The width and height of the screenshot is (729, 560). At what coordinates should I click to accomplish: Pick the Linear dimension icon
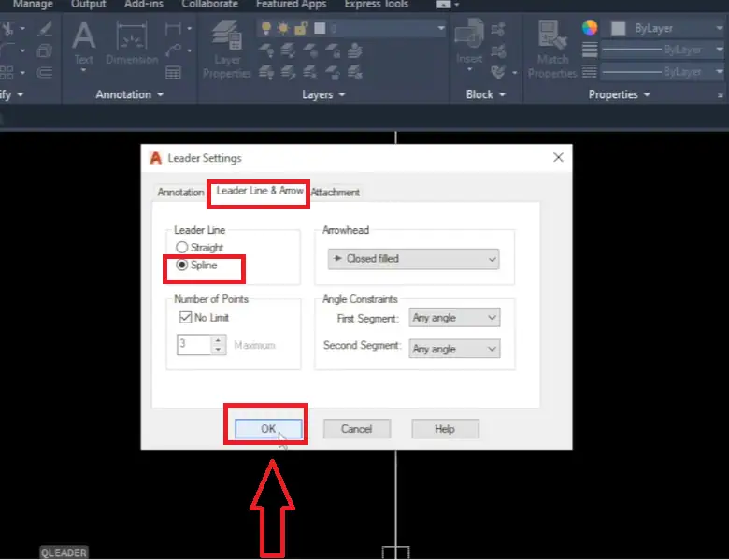(173, 29)
